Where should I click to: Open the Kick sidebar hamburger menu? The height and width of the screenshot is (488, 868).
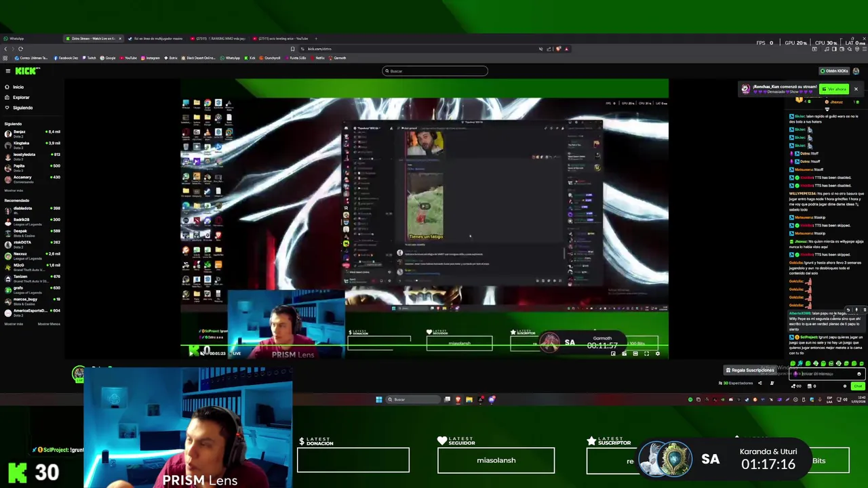point(8,70)
